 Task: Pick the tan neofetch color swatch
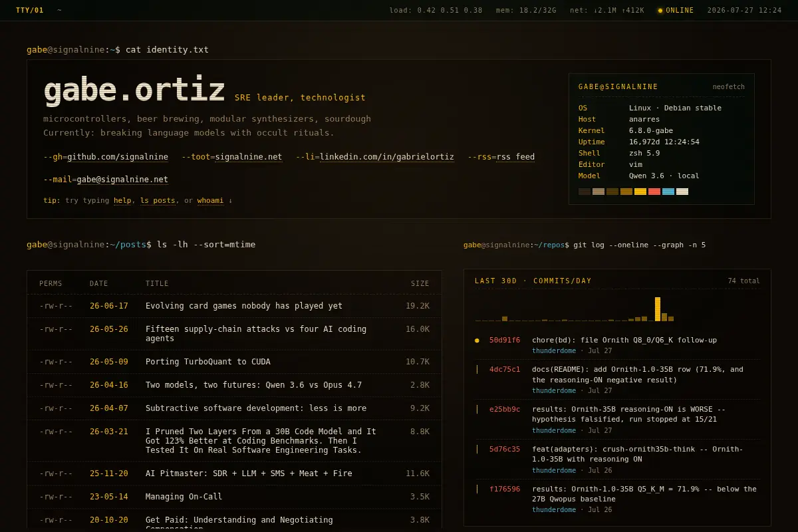coord(598,192)
